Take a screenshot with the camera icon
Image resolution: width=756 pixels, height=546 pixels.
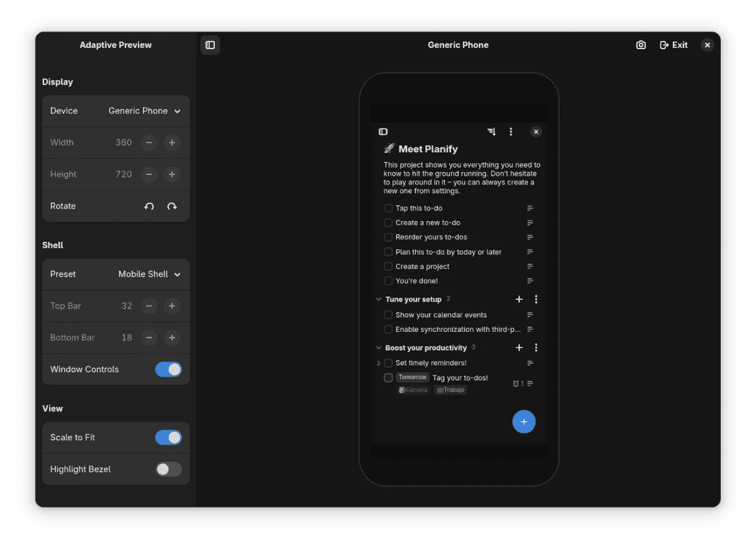coord(641,45)
